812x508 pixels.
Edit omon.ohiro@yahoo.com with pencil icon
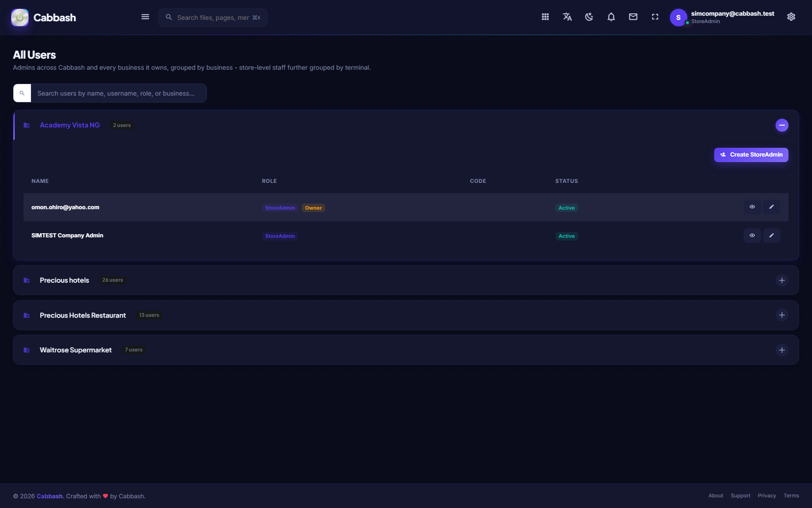(771, 207)
